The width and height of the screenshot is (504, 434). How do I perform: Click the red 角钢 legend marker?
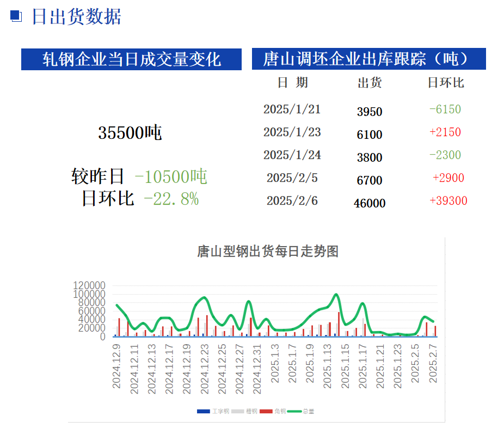[266, 411]
